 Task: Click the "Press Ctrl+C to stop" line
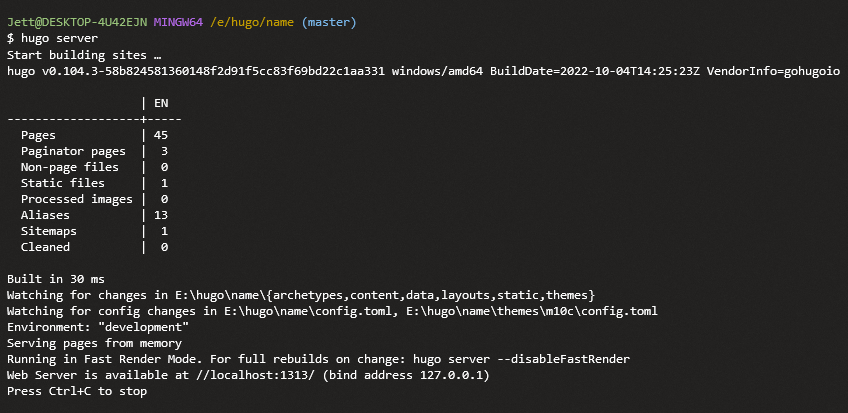(x=77, y=391)
